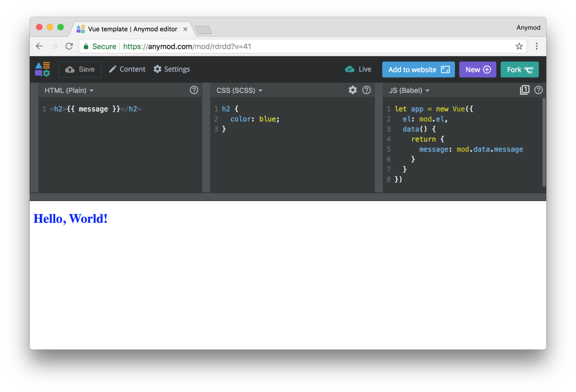This screenshot has width=576, height=392.
Task: Click the 'let app = new Vue({' line
Action: (x=434, y=109)
